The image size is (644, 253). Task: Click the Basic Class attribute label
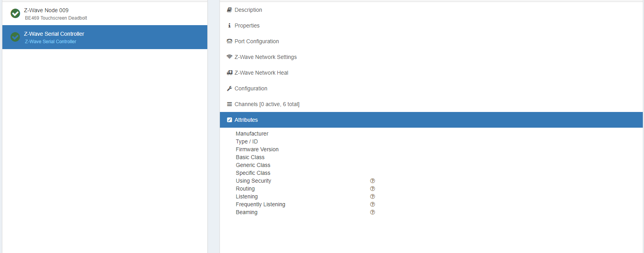(250, 157)
